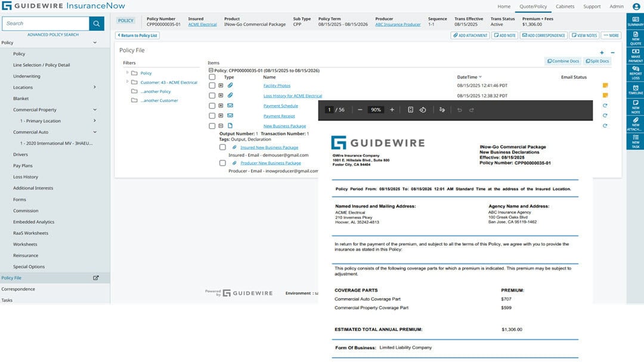Select the New Business Package checkbox
The height and width of the screenshot is (362, 644).
[x=212, y=126]
